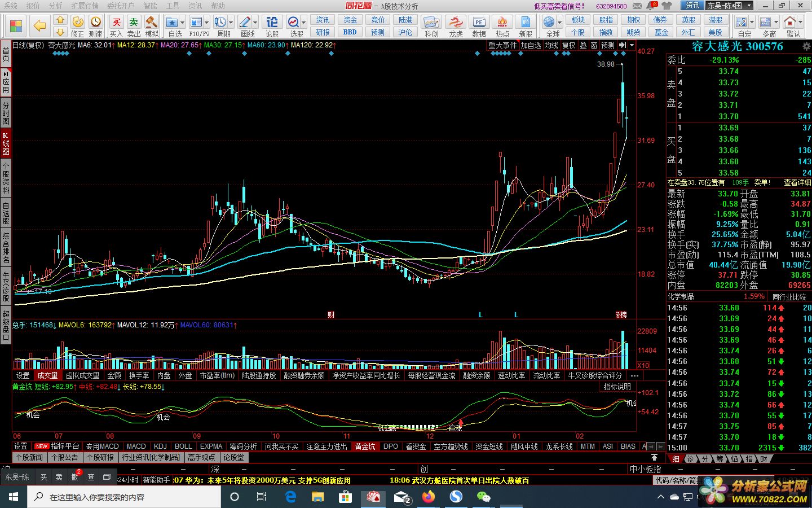Screen dimensions: 812x508
Task: Click the 周期 period icon
Action: tap(220, 23)
